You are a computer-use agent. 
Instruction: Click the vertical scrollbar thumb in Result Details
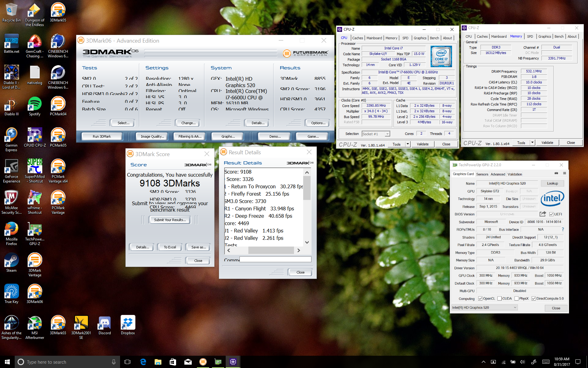point(307,188)
